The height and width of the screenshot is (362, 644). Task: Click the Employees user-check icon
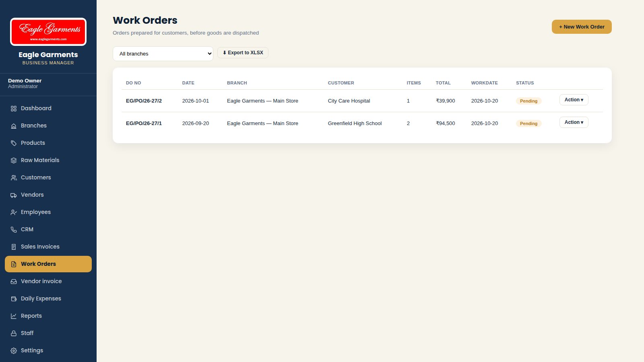tap(14, 212)
